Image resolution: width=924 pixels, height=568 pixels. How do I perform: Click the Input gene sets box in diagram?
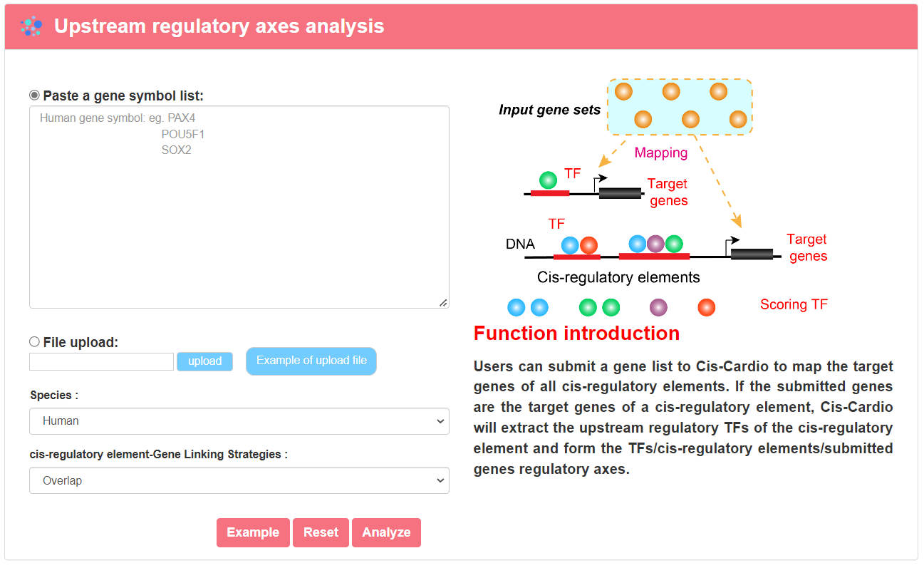click(x=680, y=106)
